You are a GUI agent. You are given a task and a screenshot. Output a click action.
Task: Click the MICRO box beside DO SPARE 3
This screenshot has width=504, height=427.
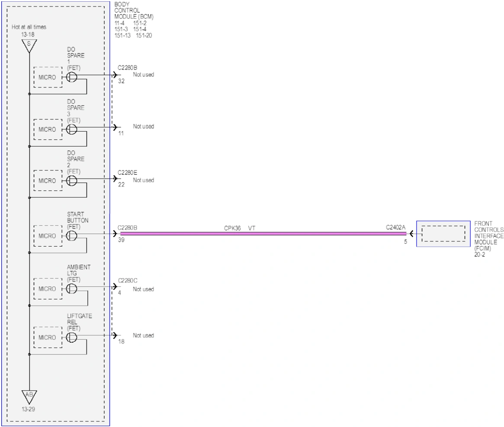click(48, 129)
